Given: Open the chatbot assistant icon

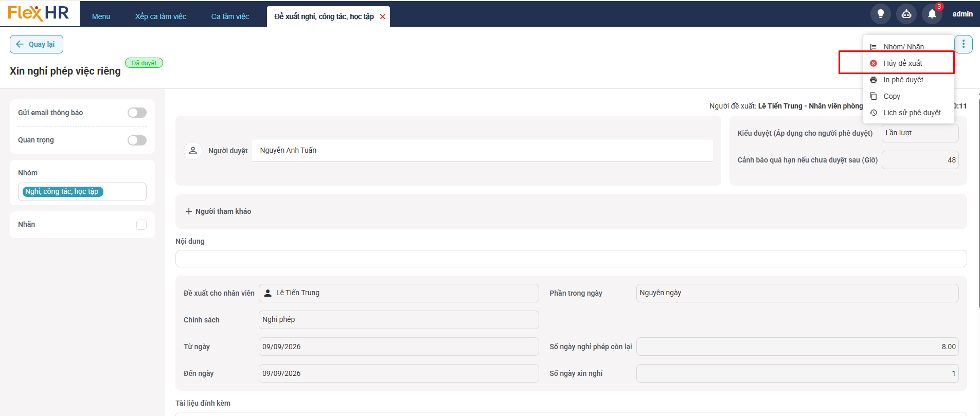Looking at the screenshot, I should (x=906, y=14).
